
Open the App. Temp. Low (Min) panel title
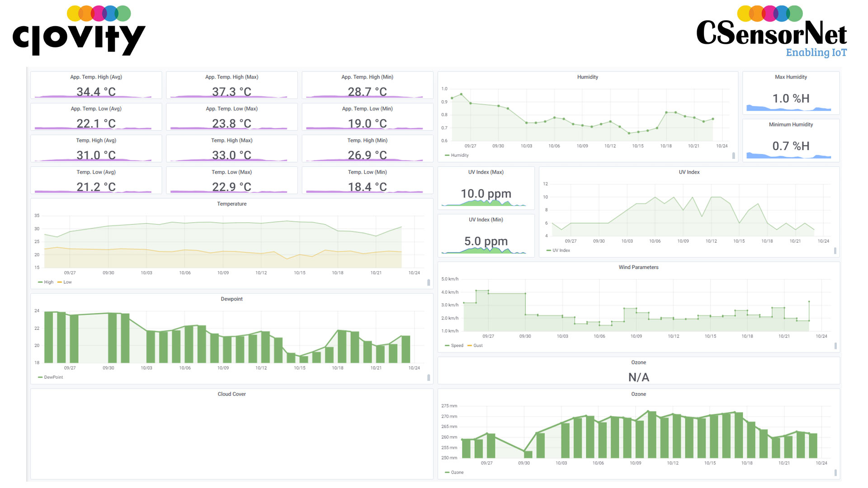click(x=367, y=109)
